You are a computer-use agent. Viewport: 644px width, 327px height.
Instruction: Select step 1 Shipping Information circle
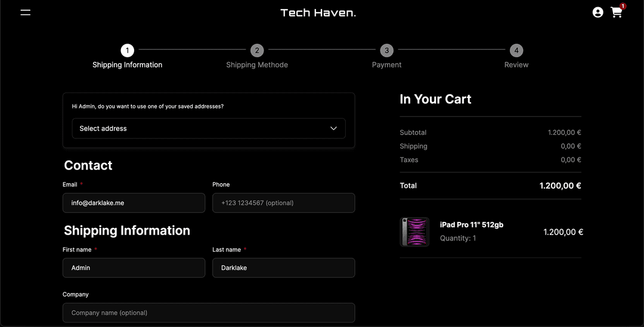127,51
